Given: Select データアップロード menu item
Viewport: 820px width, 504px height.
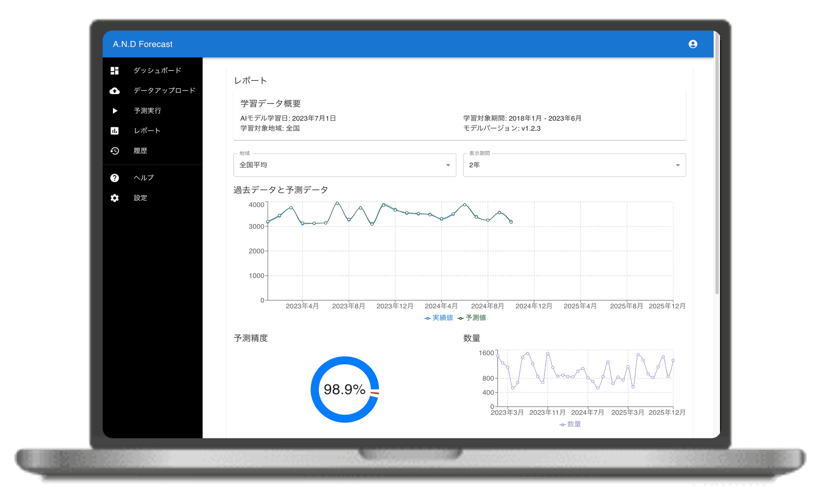Looking at the screenshot, I should pos(164,91).
